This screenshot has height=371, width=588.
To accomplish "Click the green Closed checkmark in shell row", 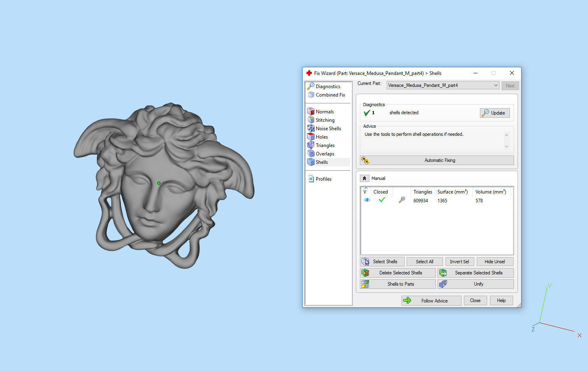I will pos(382,200).
